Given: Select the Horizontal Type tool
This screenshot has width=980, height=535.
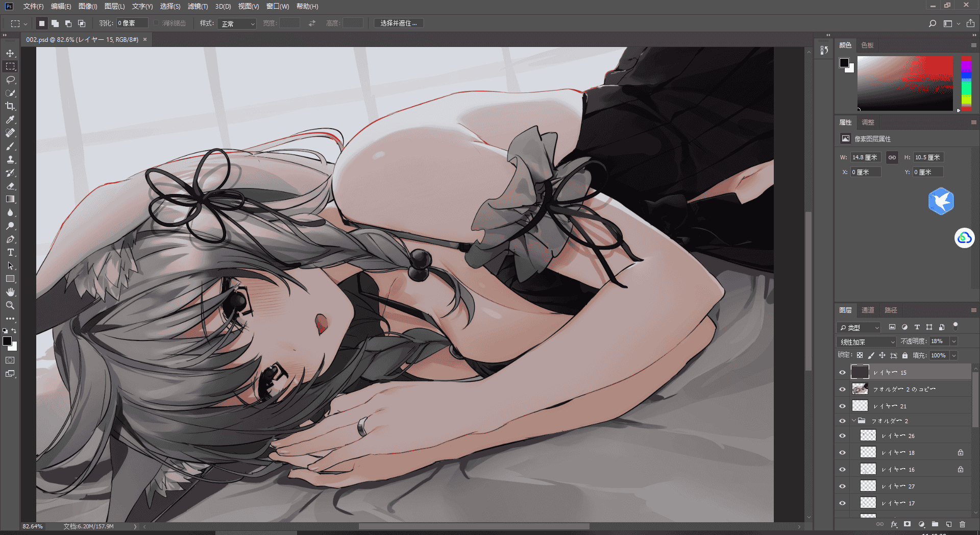Looking at the screenshot, I should (10, 252).
